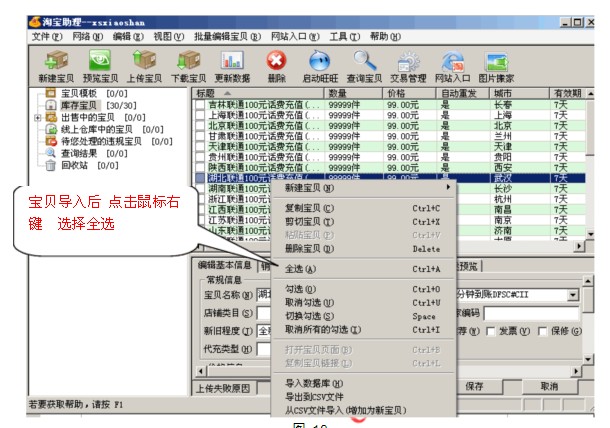Toggle the 保修 checkbox
Image resolution: width=610 pixels, height=428 pixels.
tap(542, 332)
